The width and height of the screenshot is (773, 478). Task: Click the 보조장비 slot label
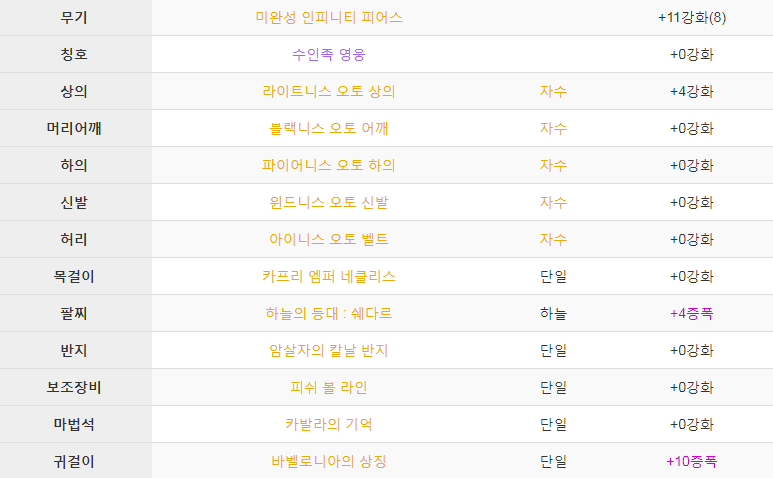click(74, 387)
